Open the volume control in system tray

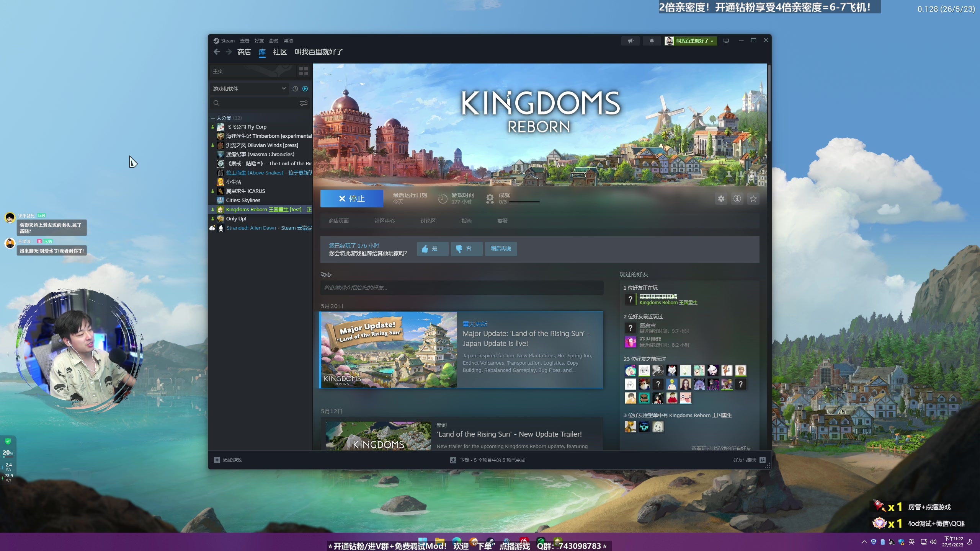pos(933,542)
